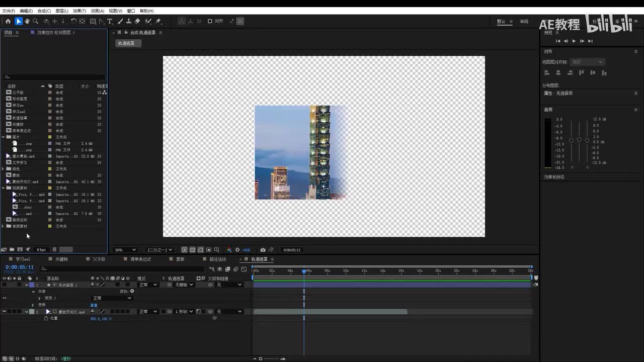Click the composition mini-flowchart icon in timeline

(212, 269)
